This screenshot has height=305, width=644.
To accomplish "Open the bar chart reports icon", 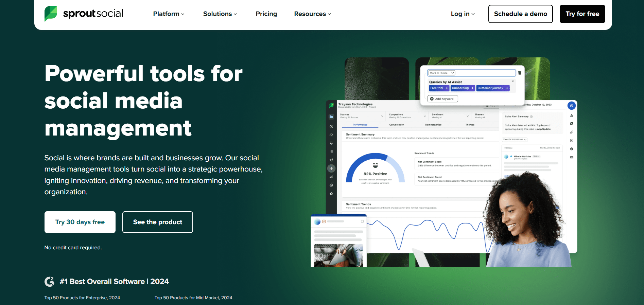I will coord(331,177).
